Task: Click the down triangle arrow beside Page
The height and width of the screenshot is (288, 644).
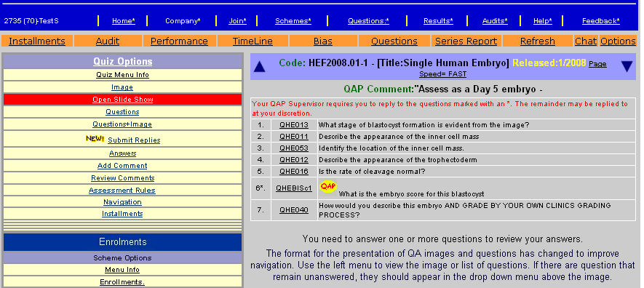Action: coord(627,66)
